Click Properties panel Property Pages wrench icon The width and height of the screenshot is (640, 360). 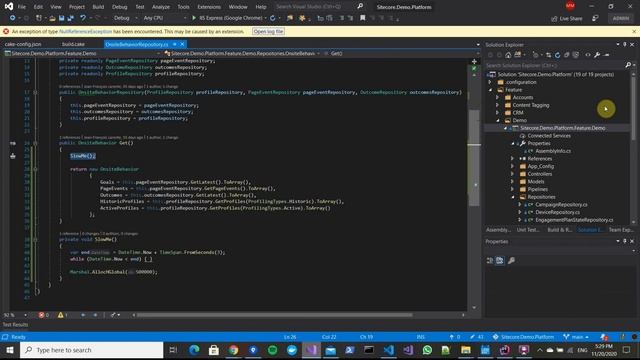(x=511, y=260)
